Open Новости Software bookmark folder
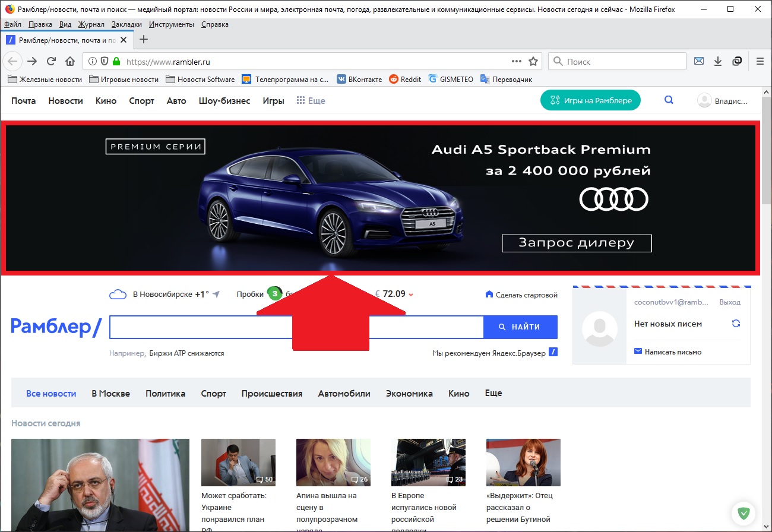The height and width of the screenshot is (532, 772). 200,79
